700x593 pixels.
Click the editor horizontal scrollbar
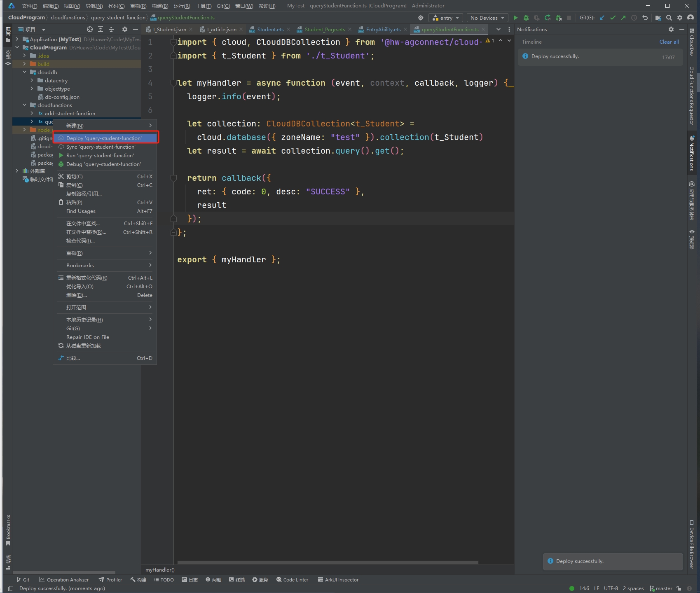[x=328, y=562]
